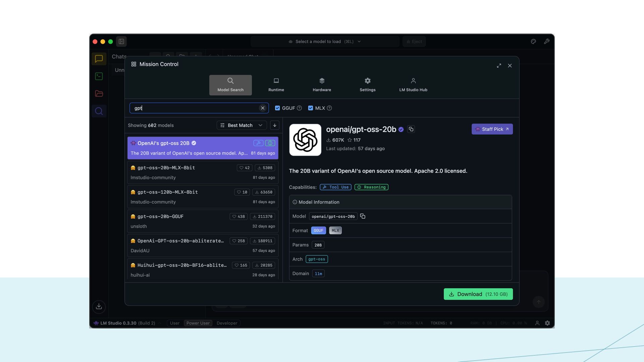The image size is (644, 362).
Task: Open the Developer terminal sidebar icon
Action: pos(99,76)
